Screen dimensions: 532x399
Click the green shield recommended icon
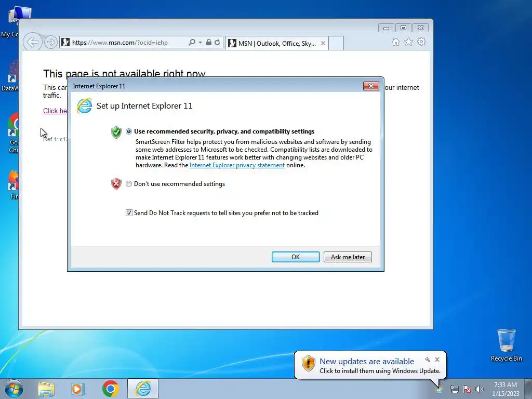pos(116,132)
